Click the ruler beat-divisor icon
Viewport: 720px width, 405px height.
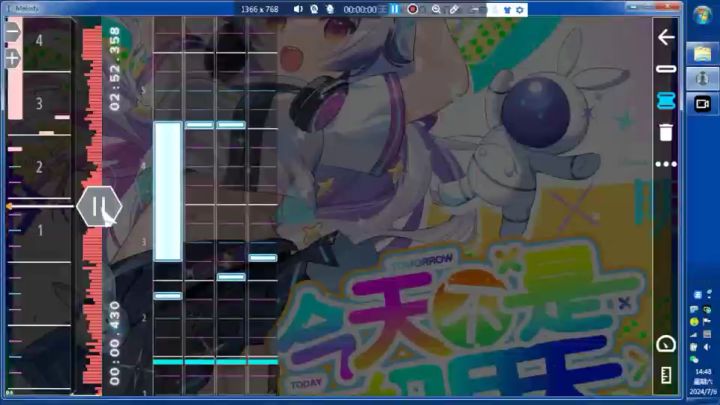[666, 375]
